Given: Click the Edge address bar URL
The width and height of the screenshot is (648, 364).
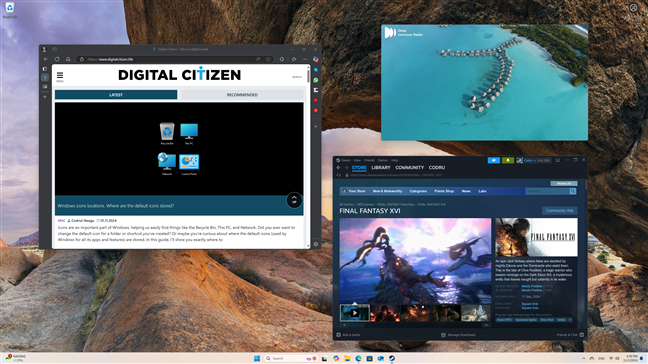Looking at the screenshot, I should (x=110, y=59).
